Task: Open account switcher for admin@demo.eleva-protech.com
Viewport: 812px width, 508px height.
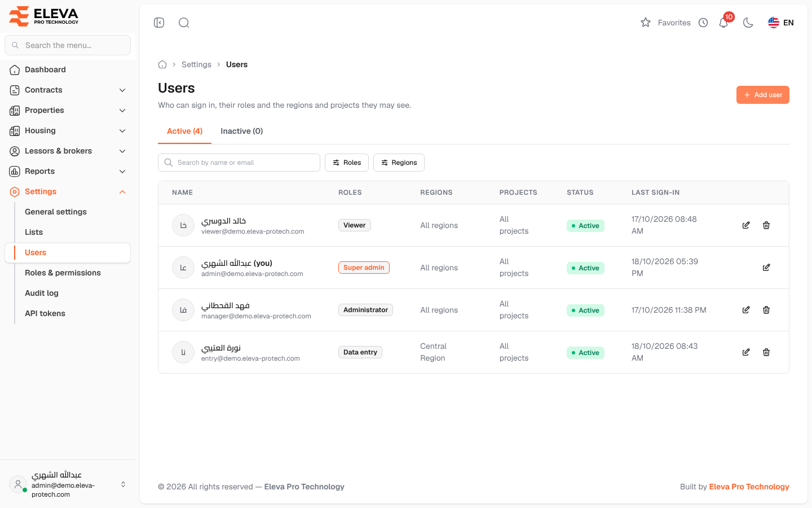Action: pos(68,484)
